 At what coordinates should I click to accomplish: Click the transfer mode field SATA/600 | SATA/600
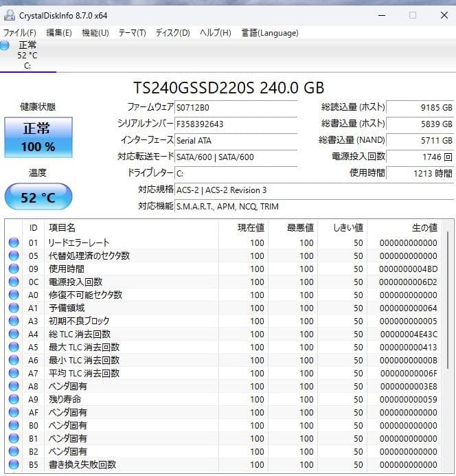[x=236, y=157]
